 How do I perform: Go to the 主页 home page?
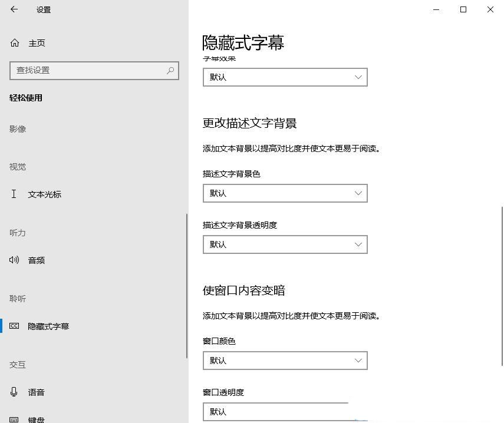pyautogui.click(x=37, y=43)
